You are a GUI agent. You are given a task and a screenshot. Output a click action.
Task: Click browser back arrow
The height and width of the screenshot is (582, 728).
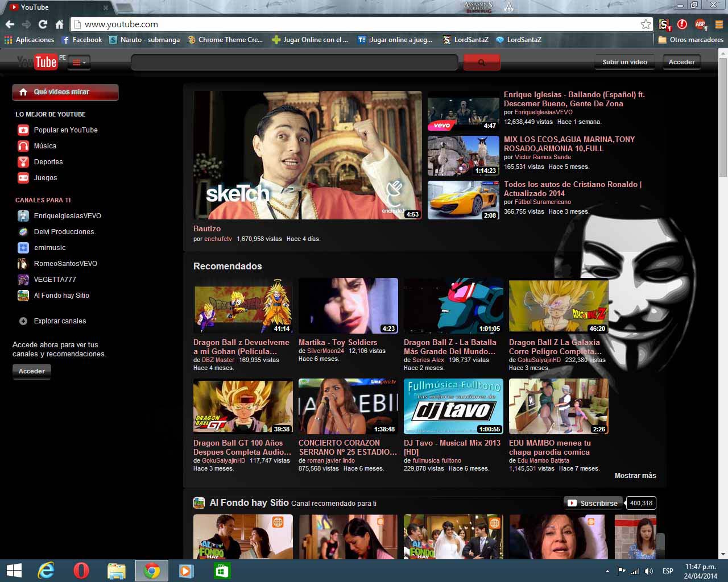tap(10, 24)
